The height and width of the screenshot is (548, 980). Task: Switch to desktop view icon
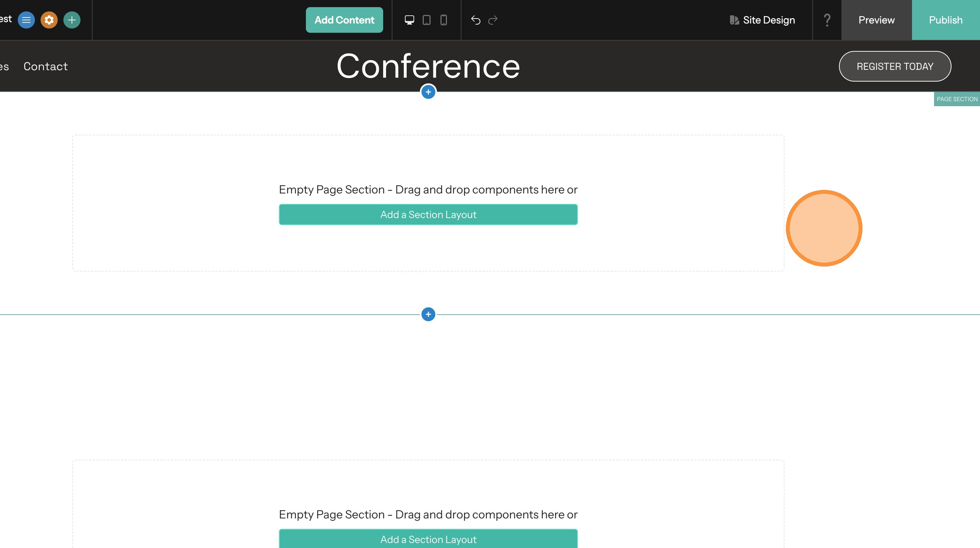[x=410, y=20]
